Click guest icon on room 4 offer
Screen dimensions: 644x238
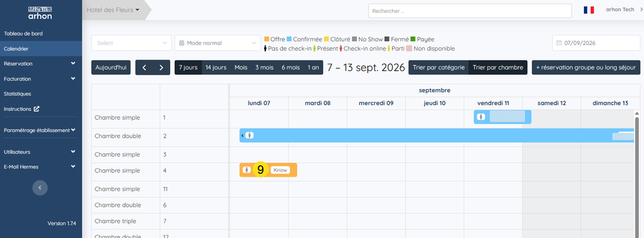tap(247, 170)
